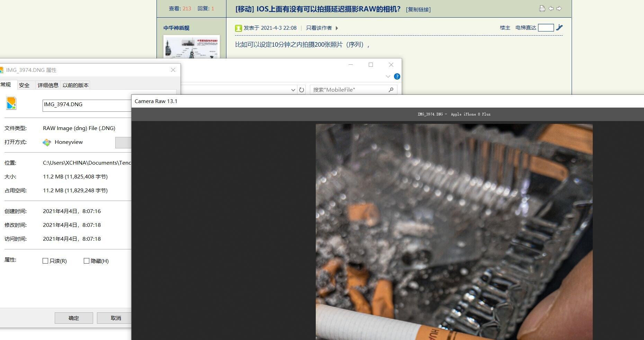The height and width of the screenshot is (340, 644).
Task: Maximize the Explorer window
Action: pyautogui.click(x=371, y=65)
